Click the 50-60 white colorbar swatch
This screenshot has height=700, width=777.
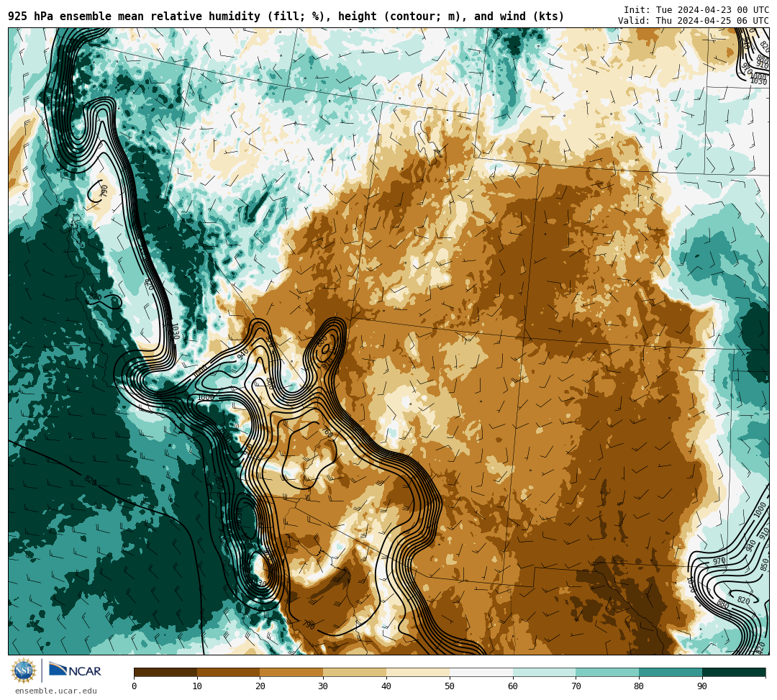click(481, 672)
